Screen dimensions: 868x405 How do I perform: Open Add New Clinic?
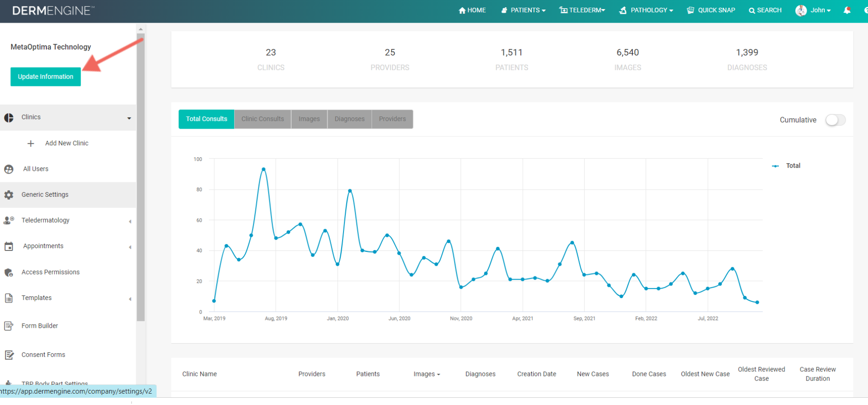[x=67, y=143]
